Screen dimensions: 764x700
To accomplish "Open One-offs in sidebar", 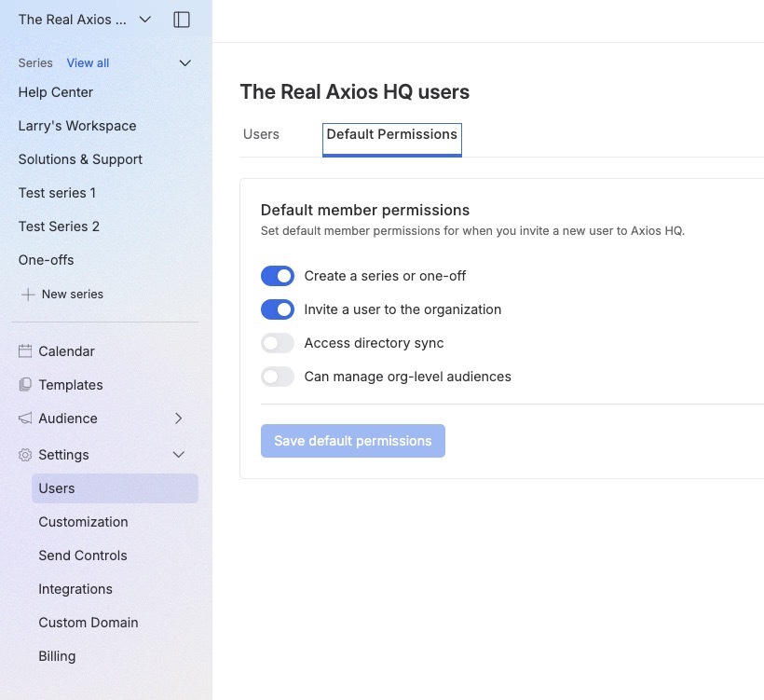I will 47,260.
